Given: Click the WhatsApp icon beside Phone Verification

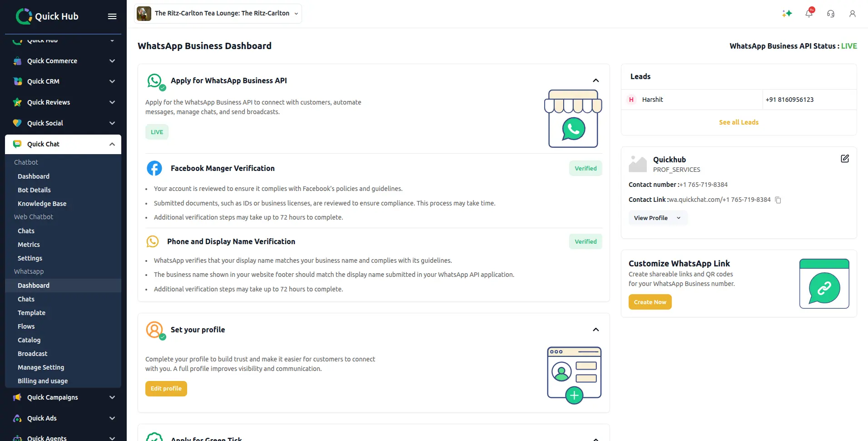Looking at the screenshot, I should coord(153,241).
